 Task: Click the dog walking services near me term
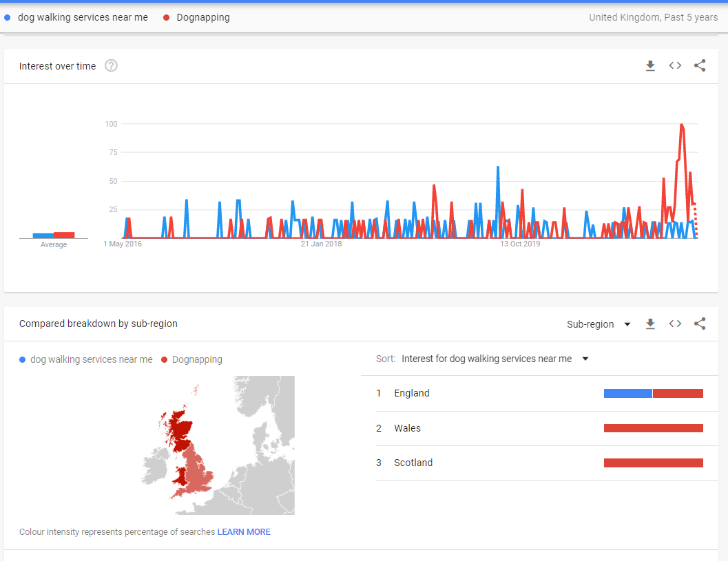coord(83,17)
